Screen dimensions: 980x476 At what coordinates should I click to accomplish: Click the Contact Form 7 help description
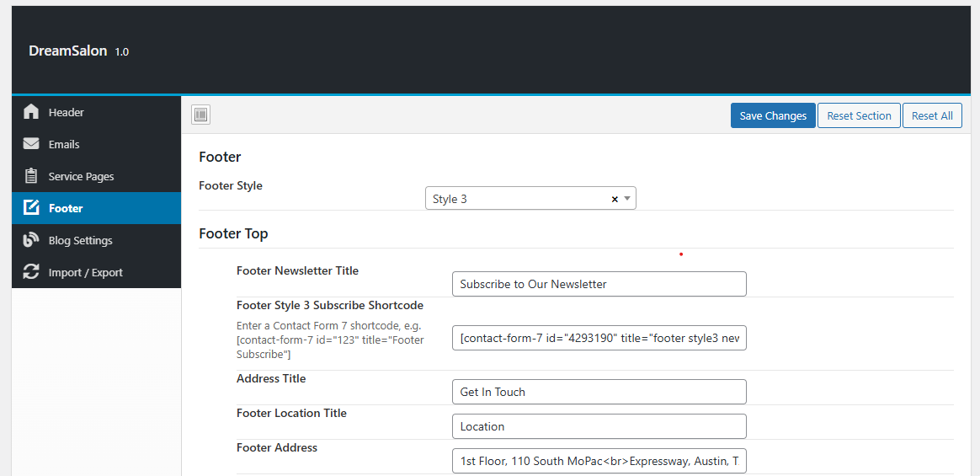pyautogui.click(x=331, y=340)
